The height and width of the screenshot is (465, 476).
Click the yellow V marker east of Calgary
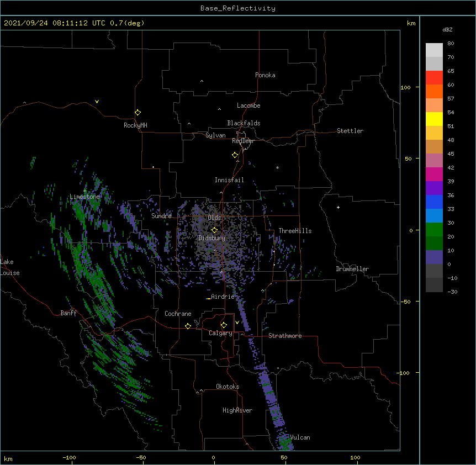point(237,323)
